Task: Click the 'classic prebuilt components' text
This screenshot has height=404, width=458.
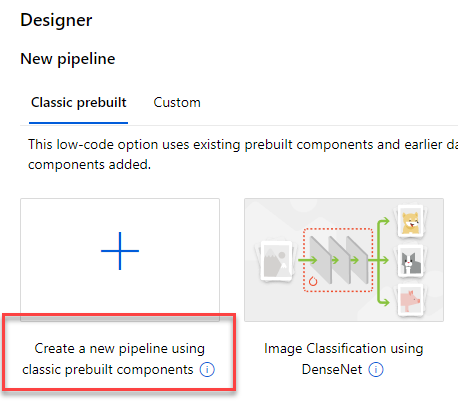Action: point(108,370)
